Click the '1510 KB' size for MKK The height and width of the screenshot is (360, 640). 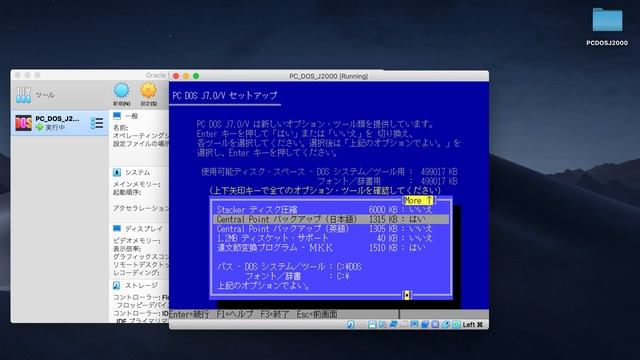[x=383, y=247]
